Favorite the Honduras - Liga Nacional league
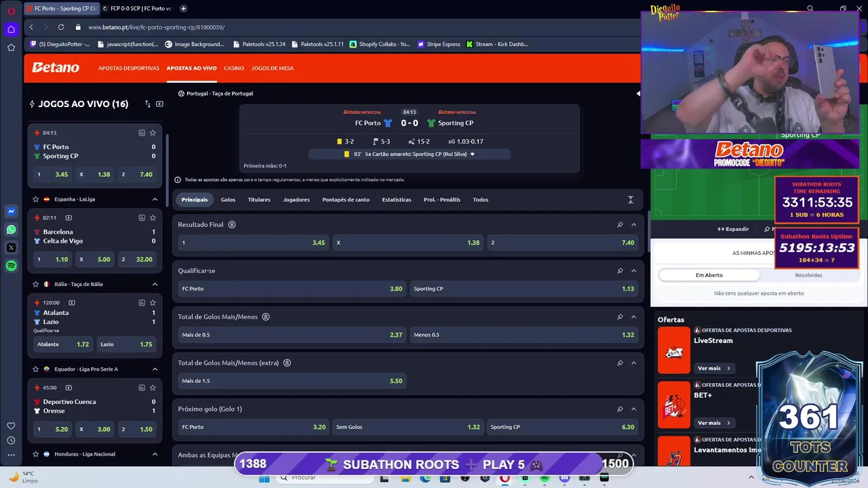Image resolution: width=868 pixels, height=488 pixels. click(x=36, y=454)
